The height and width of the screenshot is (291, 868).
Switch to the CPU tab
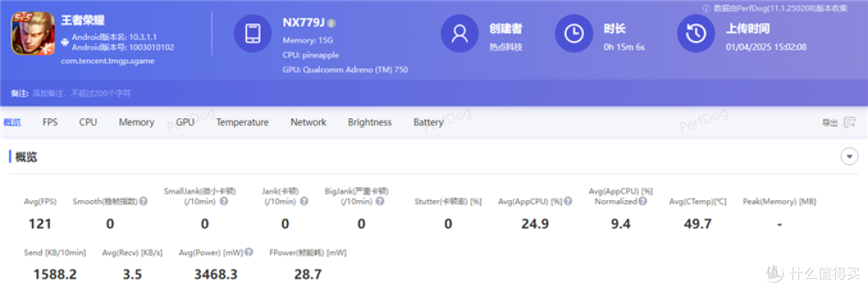coord(88,122)
